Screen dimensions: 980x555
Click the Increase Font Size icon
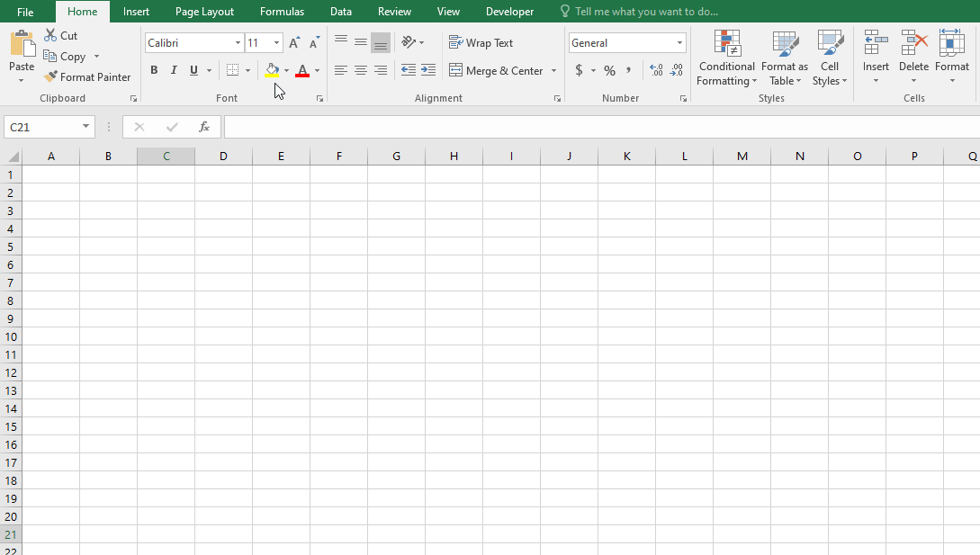tap(294, 43)
